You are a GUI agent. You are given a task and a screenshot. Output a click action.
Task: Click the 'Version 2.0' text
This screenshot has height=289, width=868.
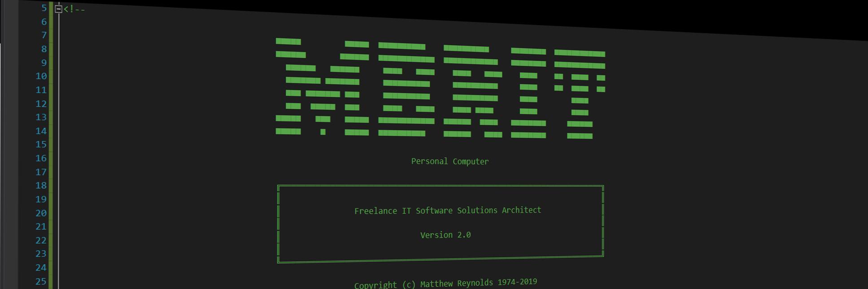(445, 235)
